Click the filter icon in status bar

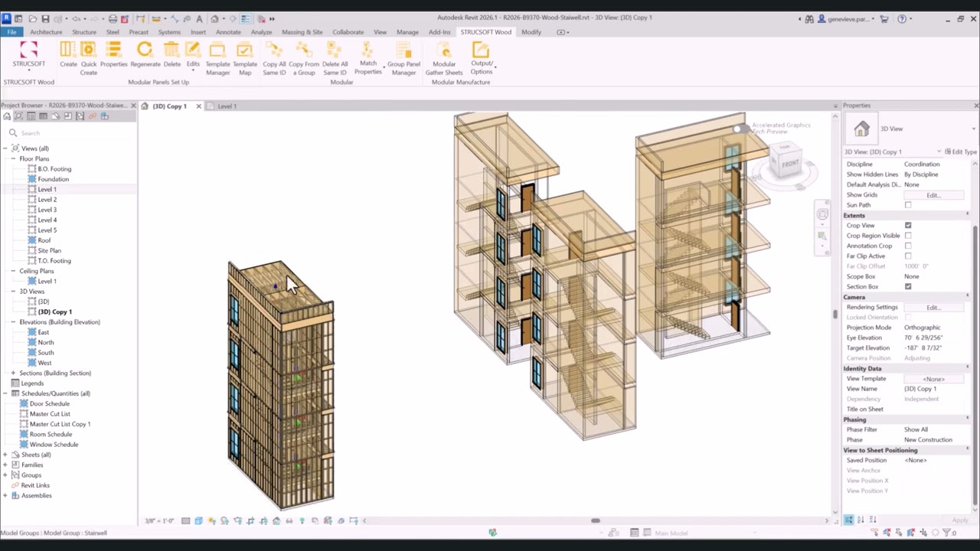946,533
